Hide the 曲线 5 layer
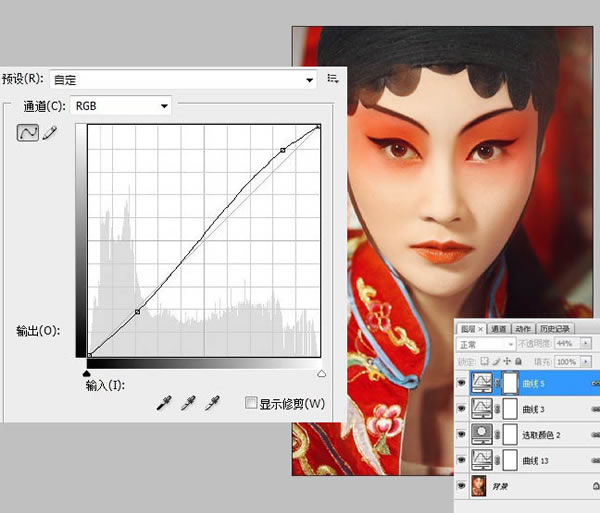 pos(462,383)
